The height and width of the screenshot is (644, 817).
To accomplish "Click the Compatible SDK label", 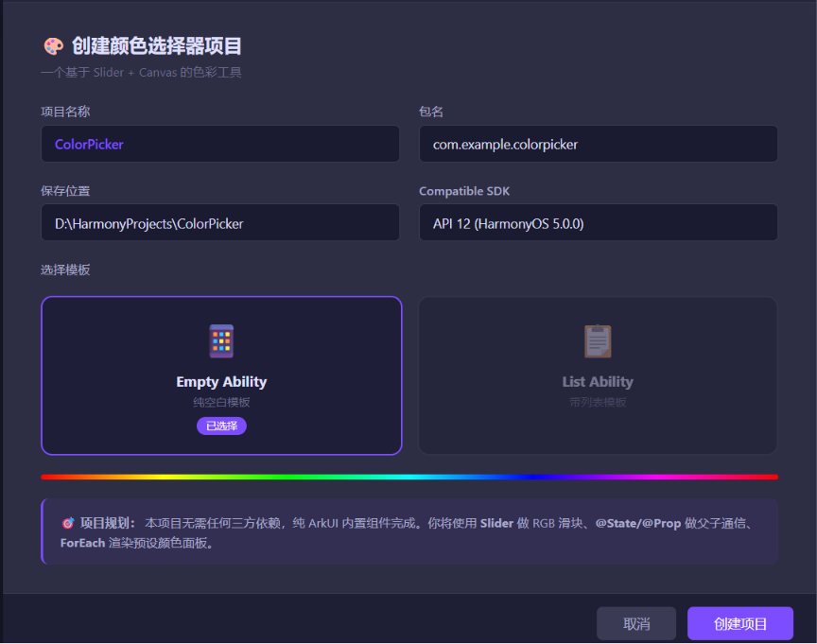I will (464, 191).
